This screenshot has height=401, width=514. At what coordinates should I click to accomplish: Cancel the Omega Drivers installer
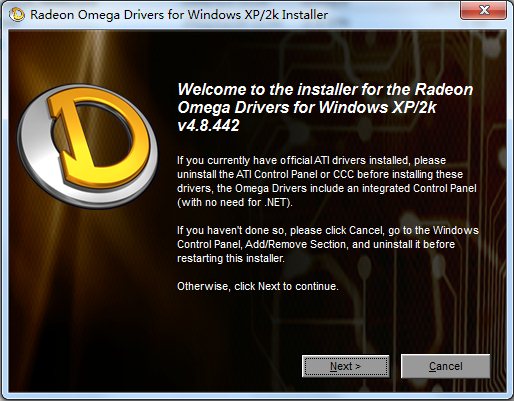[445, 366]
